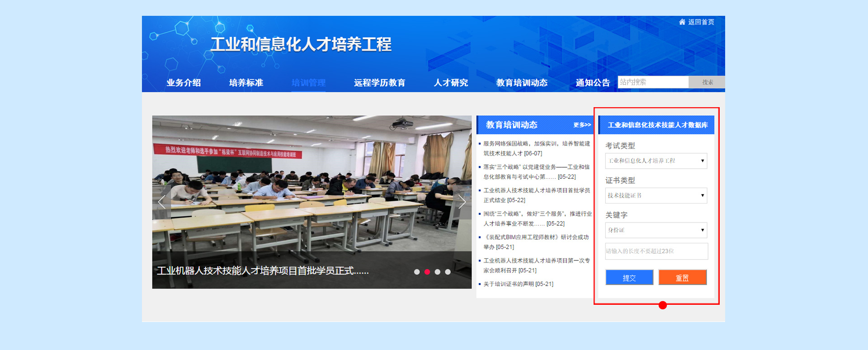Click the 搜索 button next to search box
This screenshot has height=350, width=868.
click(x=707, y=82)
